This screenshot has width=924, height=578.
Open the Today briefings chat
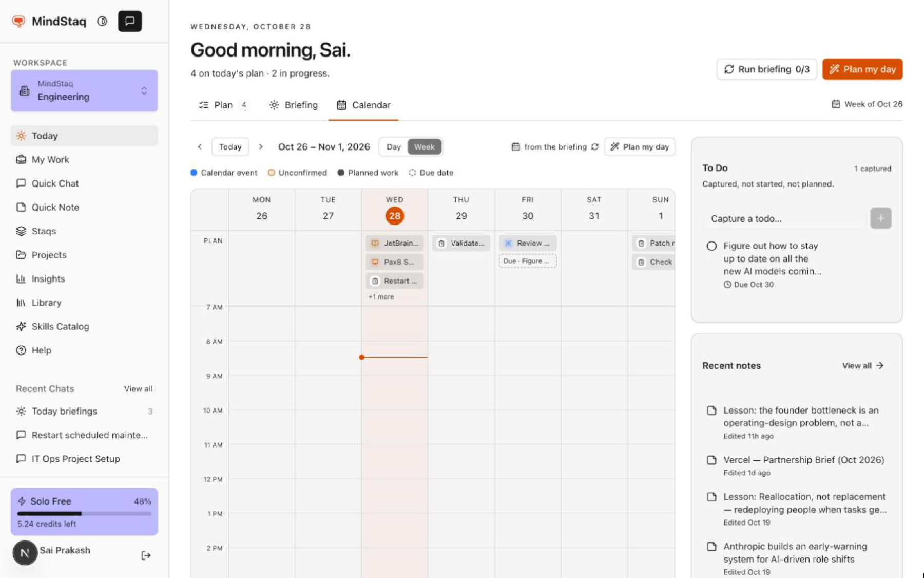[84, 411]
